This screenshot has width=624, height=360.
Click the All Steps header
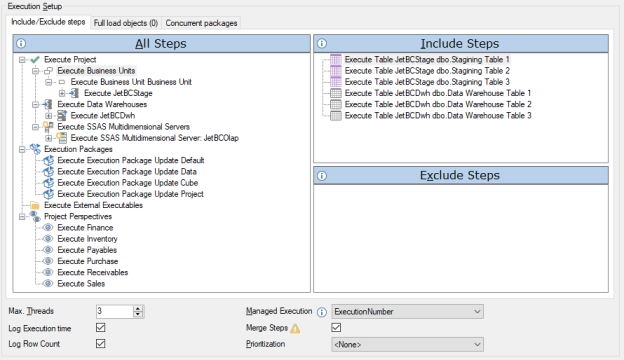pos(162,43)
